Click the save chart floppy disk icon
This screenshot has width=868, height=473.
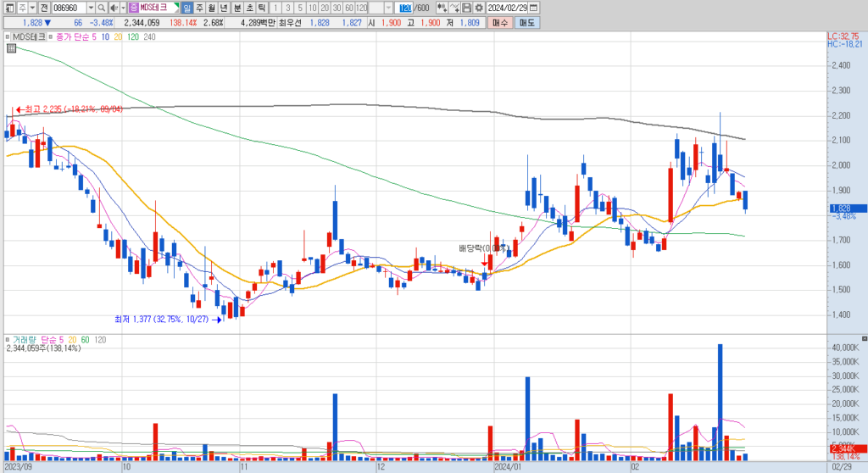coord(467,8)
